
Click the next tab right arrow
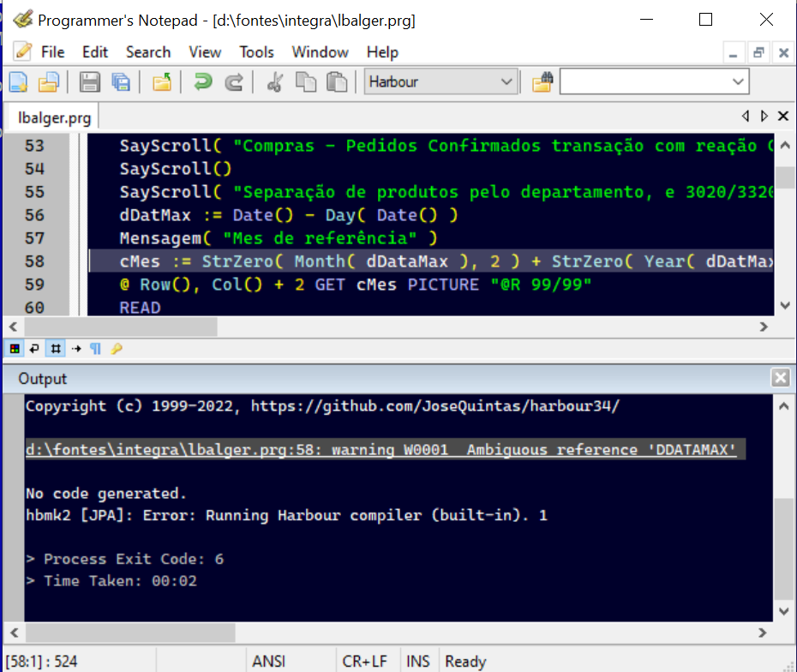tap(764, 116)
